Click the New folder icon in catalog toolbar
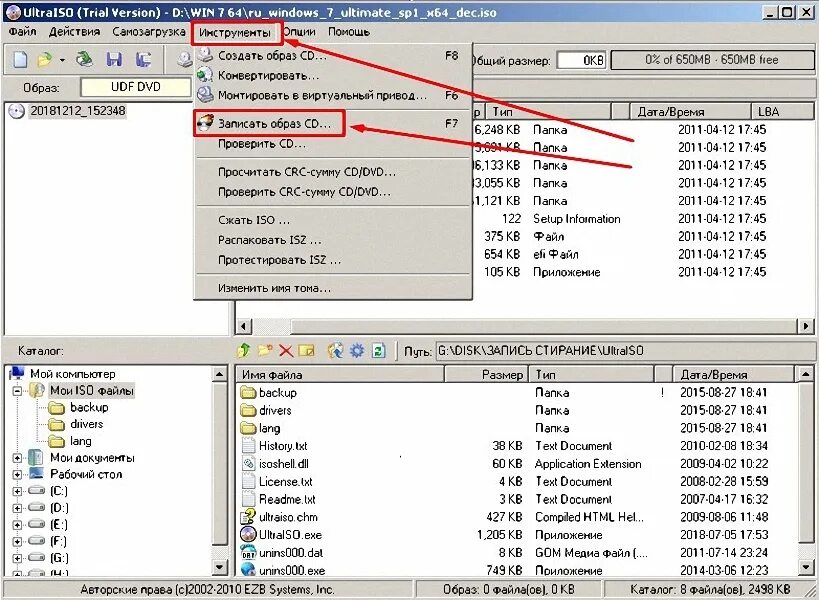 [x=265, y=350]
